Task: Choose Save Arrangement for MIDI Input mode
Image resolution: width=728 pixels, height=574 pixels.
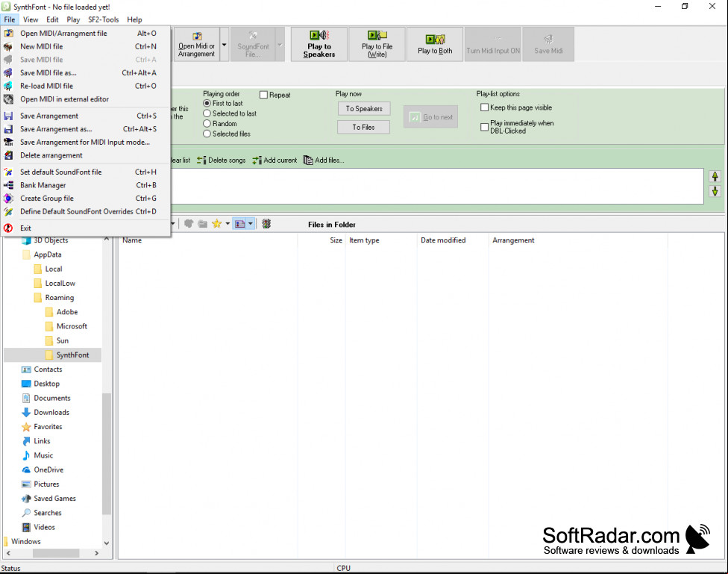Action: (x=86, y=143)
